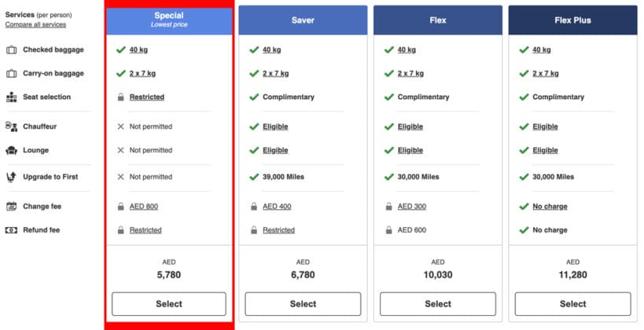Screen dimensions: 644x330
Task: Click the Lounge armchair icon
Action: coord(12,150)
